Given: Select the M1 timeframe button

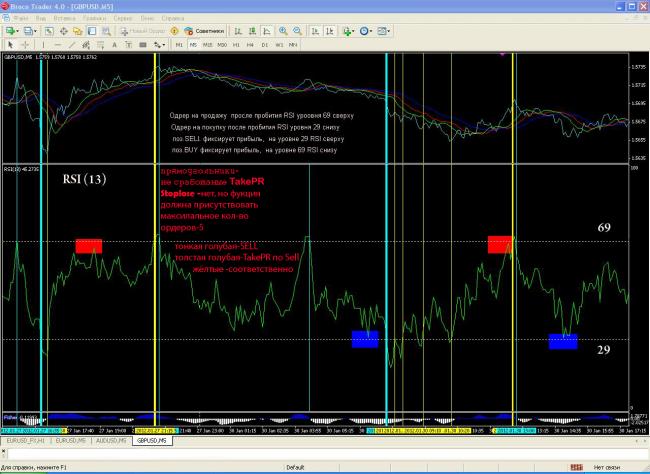Looking at the screenshot, I should point(180,45).
